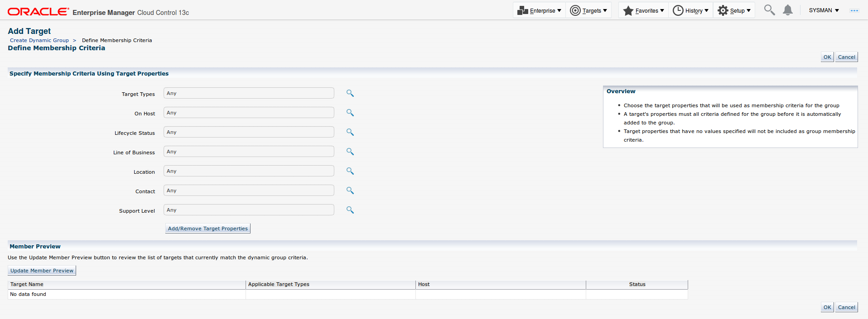
Task: Click the Support Level search icon
Action: tap(350, 210)
